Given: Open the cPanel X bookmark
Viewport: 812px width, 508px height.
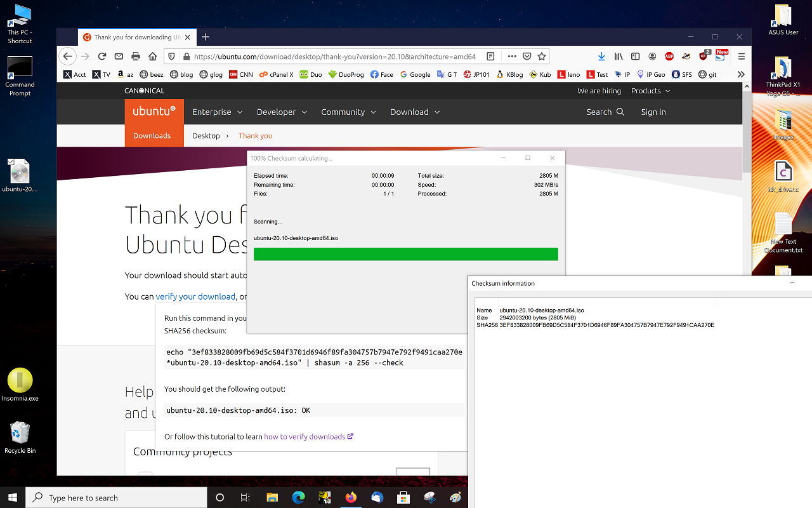Looking at the screenshot, I should coord(276,74).
